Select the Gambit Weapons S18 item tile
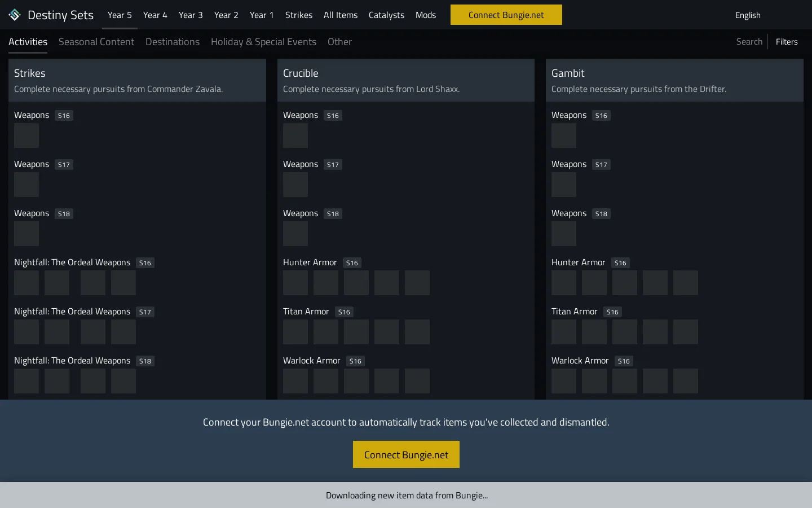 564,234
